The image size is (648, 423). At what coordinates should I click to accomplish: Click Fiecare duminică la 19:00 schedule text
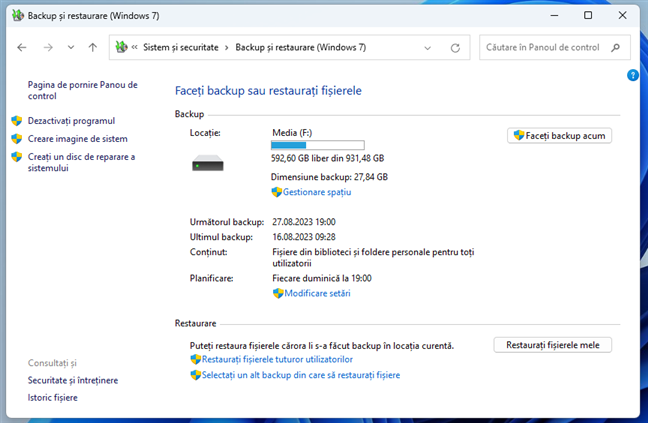(x=322, y=278)
